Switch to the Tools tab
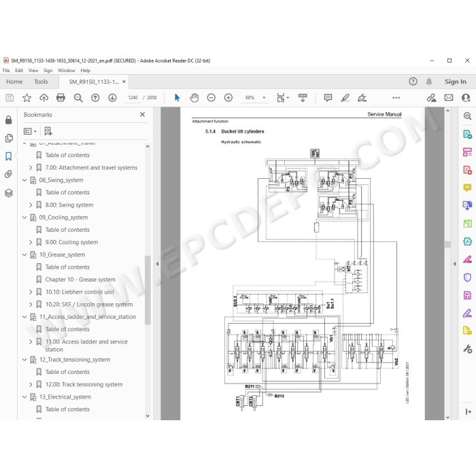 click(41, 82)
